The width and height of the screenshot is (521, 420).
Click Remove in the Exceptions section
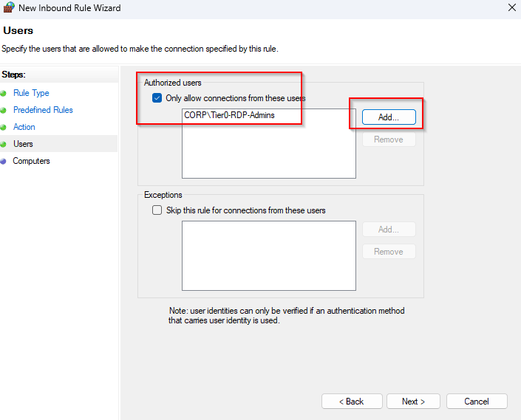click(x=389, y=252)
